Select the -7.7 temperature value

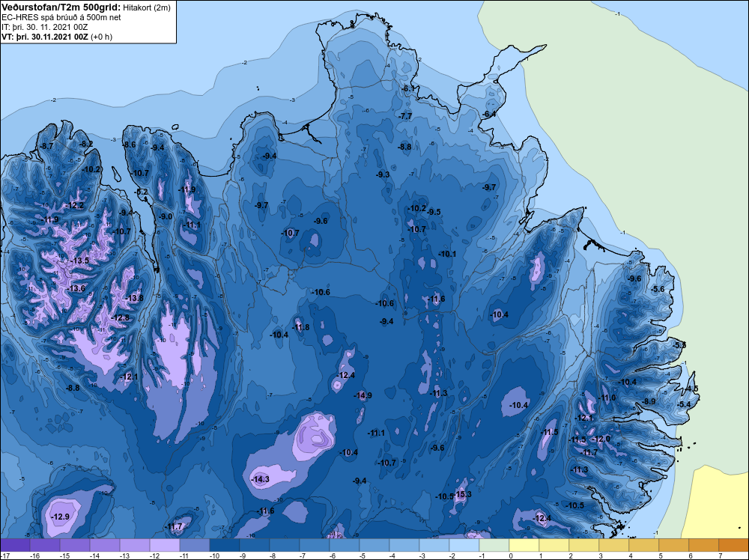coord(405,116)
